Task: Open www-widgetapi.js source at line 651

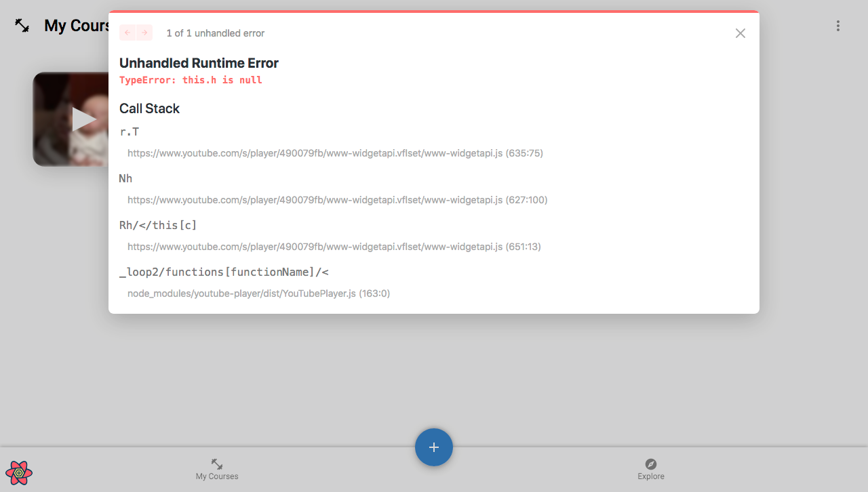Action: [x=334, y=247]
